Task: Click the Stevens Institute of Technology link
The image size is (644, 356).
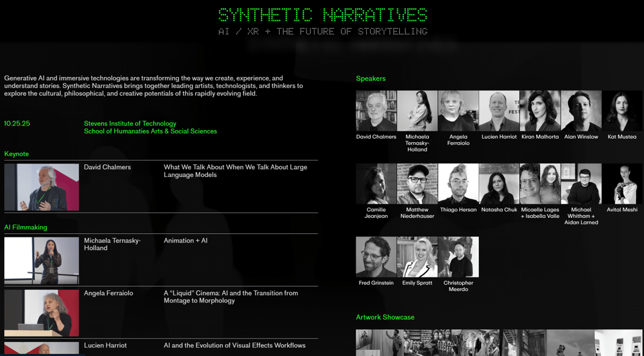Action: (x=130, y=123)
